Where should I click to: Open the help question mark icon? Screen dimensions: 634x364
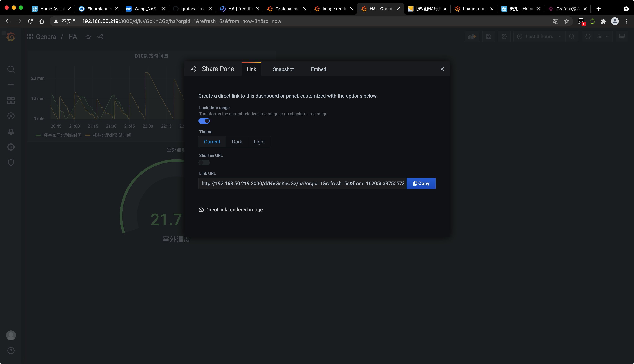(11, 351)
